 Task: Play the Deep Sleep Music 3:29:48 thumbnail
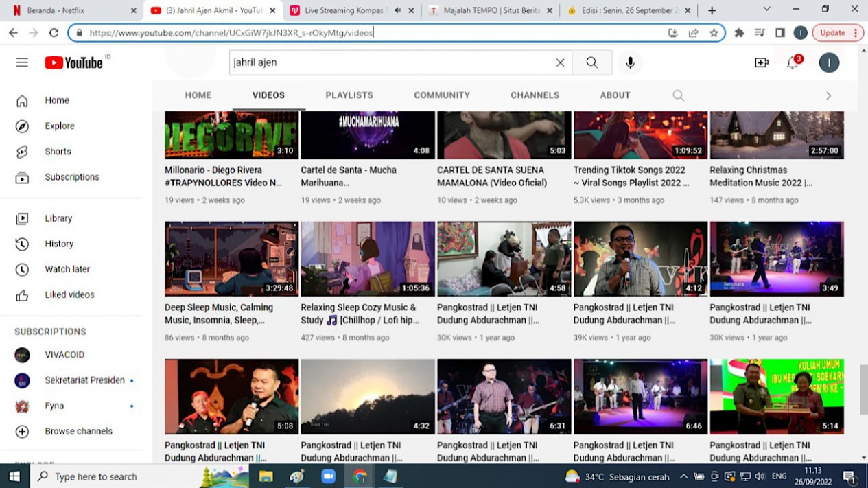point(231,259)
